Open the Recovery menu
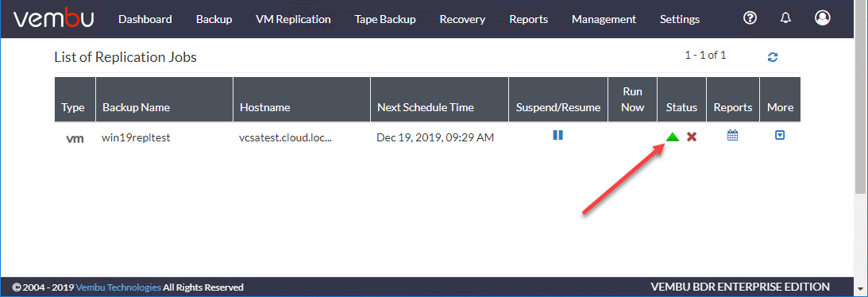868x297 pixels. click(x=462, y=19)
